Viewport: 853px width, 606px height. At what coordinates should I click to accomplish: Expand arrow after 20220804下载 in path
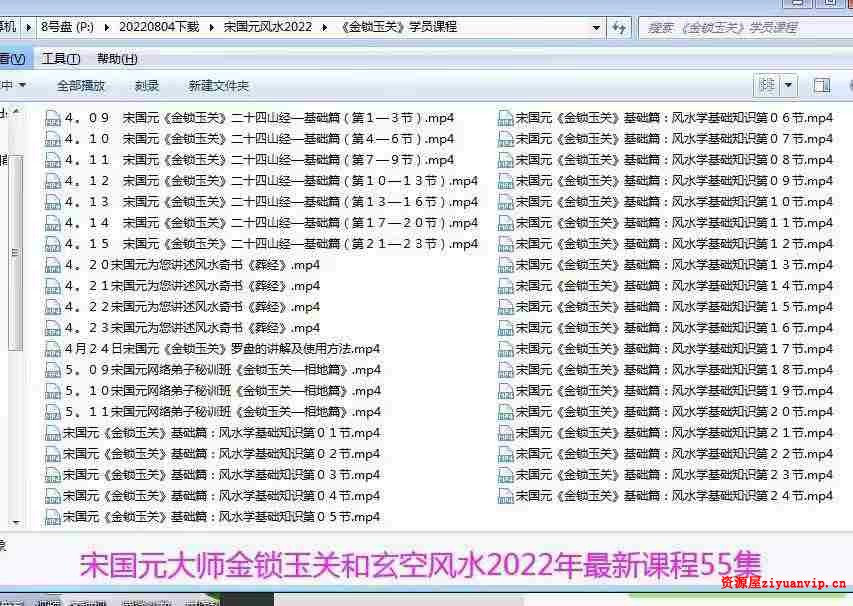point(212,27)
